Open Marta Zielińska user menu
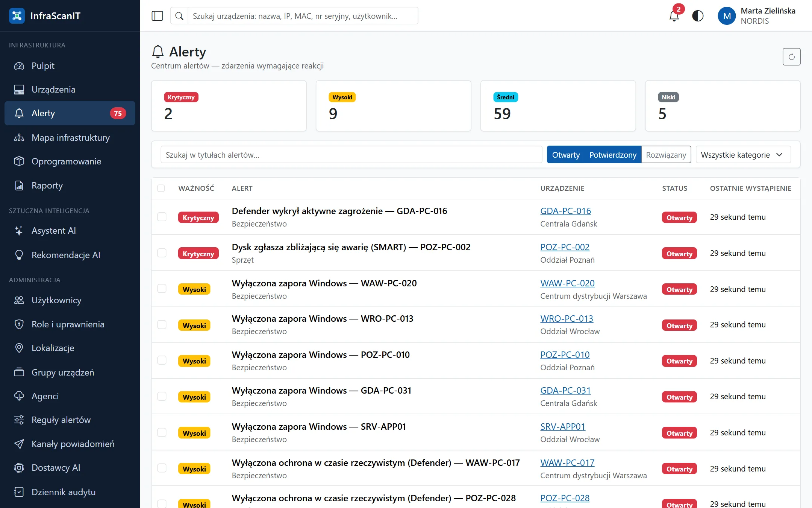The image size is (812, 508). 757,16
